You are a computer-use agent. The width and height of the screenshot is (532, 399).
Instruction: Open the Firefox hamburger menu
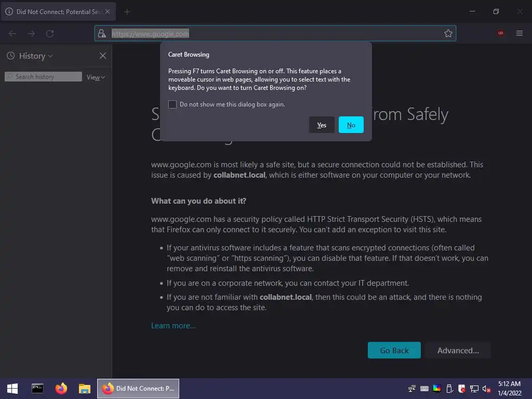(520, 33)
